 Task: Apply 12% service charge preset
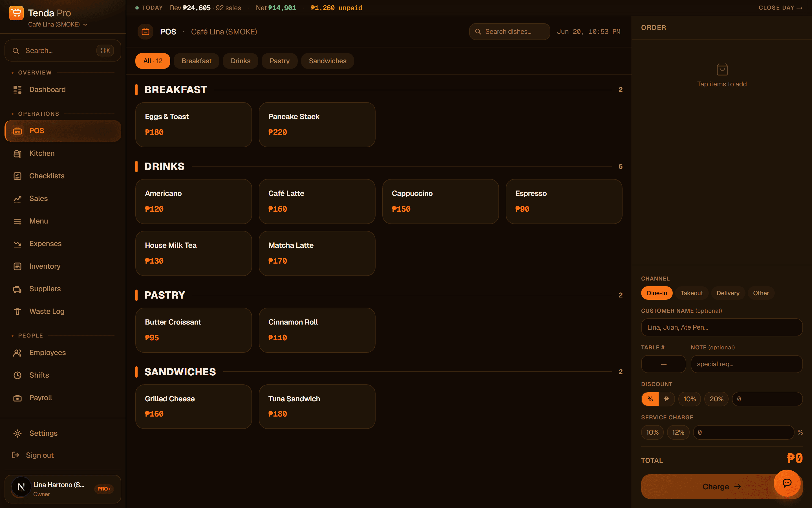[678, 432]
